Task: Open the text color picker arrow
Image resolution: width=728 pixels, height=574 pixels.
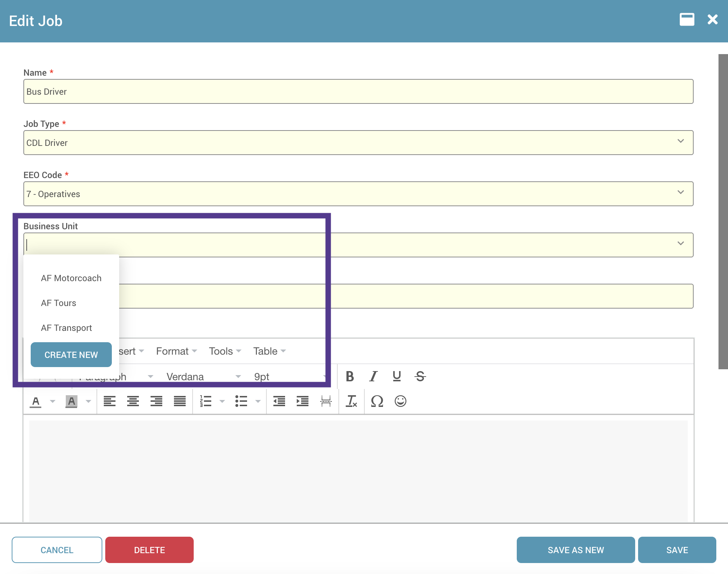Action: click(53, 401)
